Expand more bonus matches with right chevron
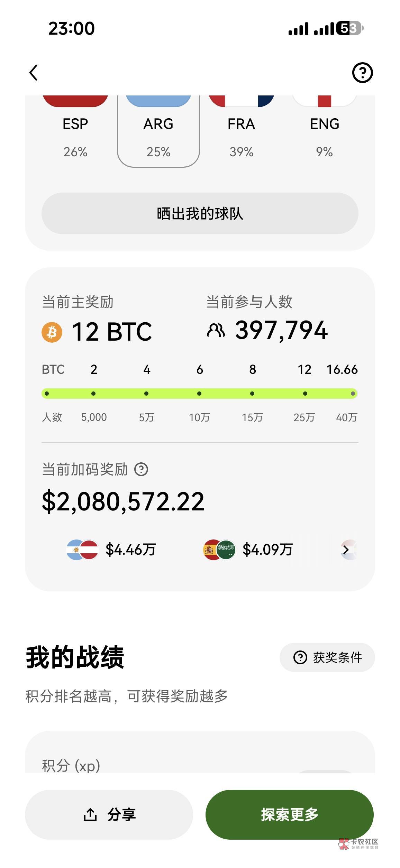This screenshot has height=868, width=400. [346, 550]
